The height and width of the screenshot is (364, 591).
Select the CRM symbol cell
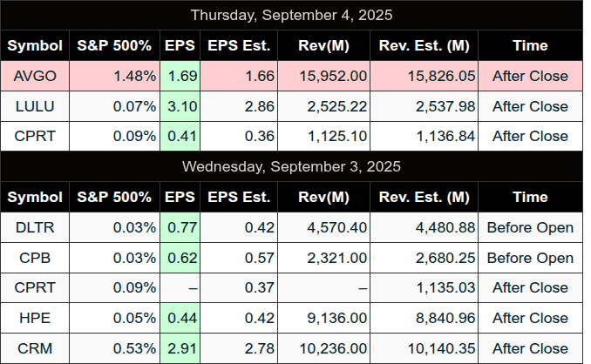[x=35, y=348]
